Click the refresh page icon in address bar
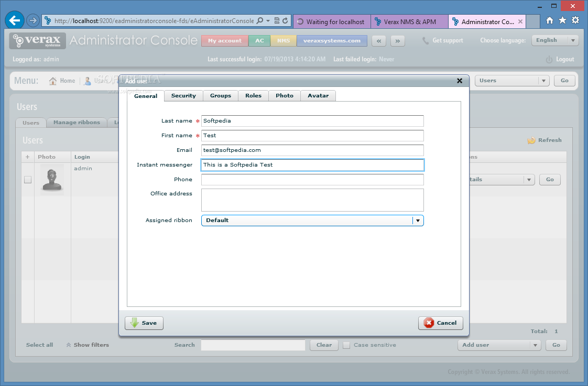 pos(286,20)
